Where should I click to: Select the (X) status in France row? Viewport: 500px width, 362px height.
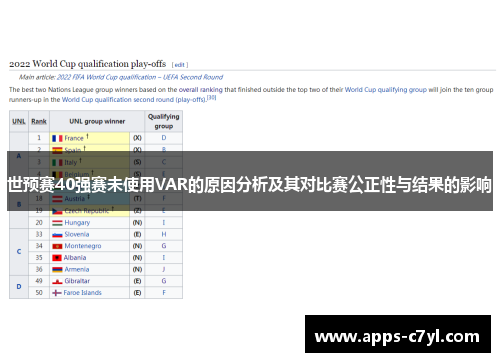point(137,138)
